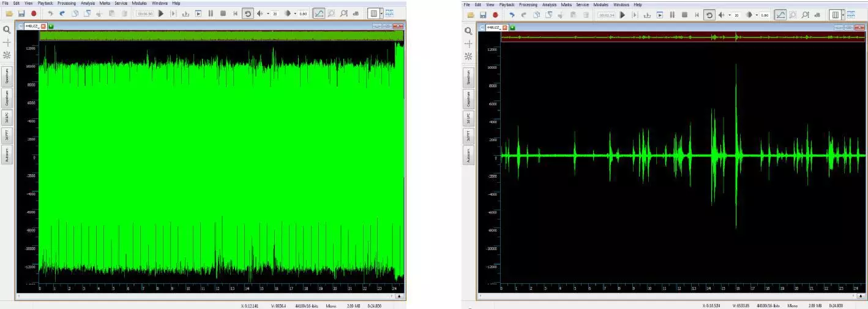Stop playback in the right window toolbar

pyautogui.click(x=684, y=15)
